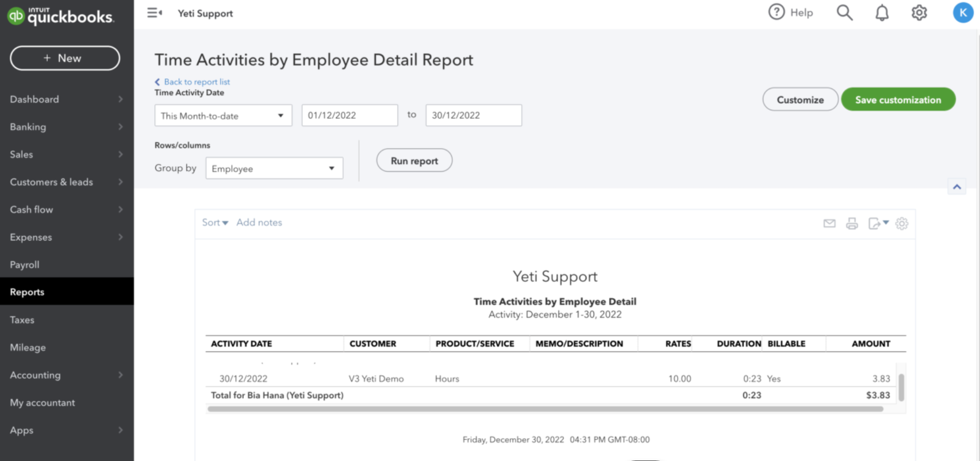Open the Sort dropdown
Viewport: 980px width, 461px height.
(215, 223)
